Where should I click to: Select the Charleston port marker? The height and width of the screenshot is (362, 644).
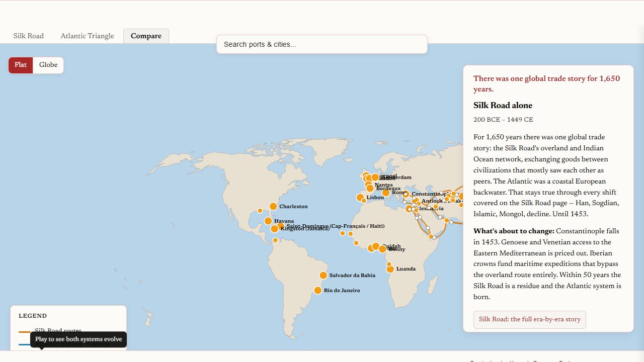(x=273, y=206)
